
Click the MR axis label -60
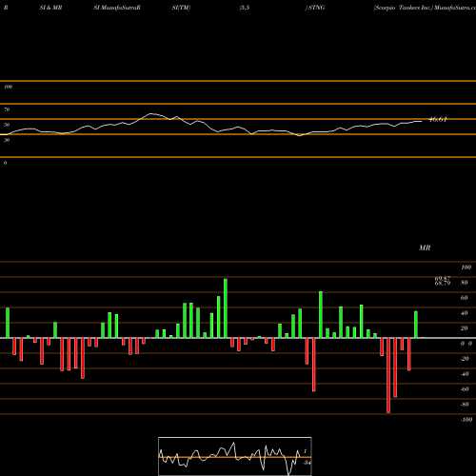tap(465, 389)
